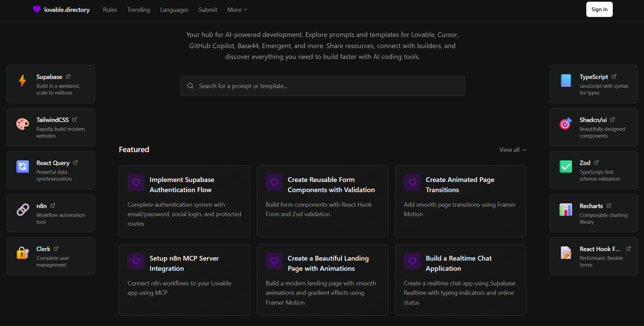The width and height of the screenshot is (644, 326).
Task: Click the Zod green checkmark icon
Action: [566, 167]
